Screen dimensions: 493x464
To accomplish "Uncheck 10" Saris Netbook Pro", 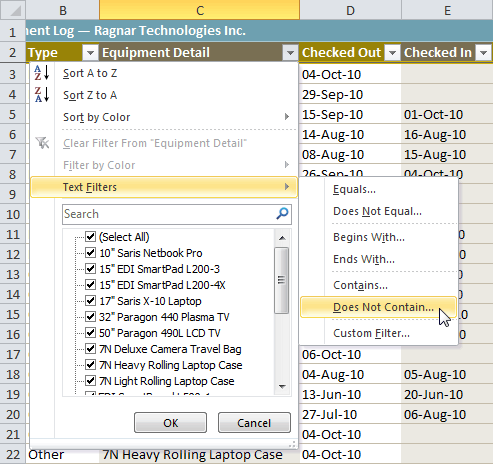I will pyautogui.click(x=90, y=253).
